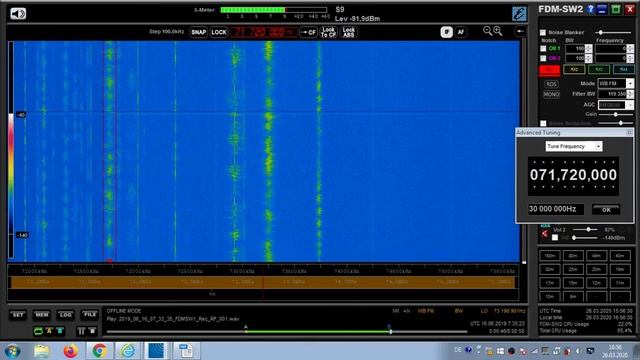Click the playback progress bar position handle
This screenshot has height=360, width=640.
[x=391, y=331]
